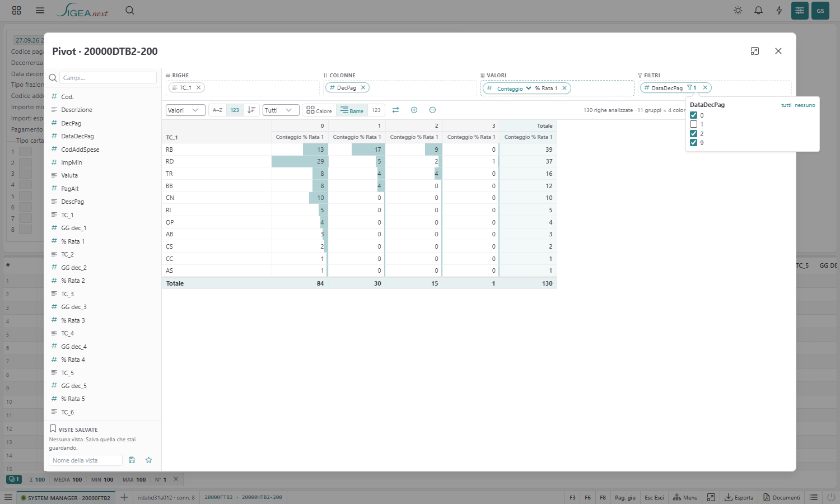Select plain 123 numbers display mode
Viewport: 840px width, 504px height.
click(x=376, y=110)
